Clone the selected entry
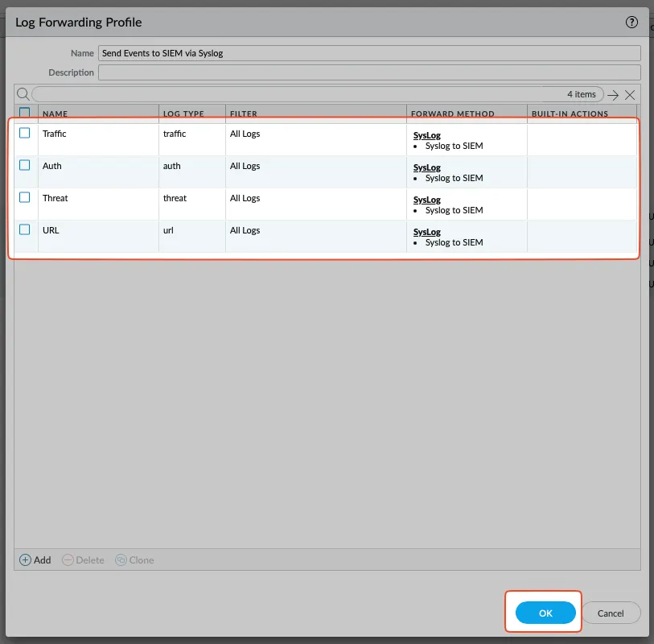The height and width of the screenshot is (644, 654). tap(134, 560)
